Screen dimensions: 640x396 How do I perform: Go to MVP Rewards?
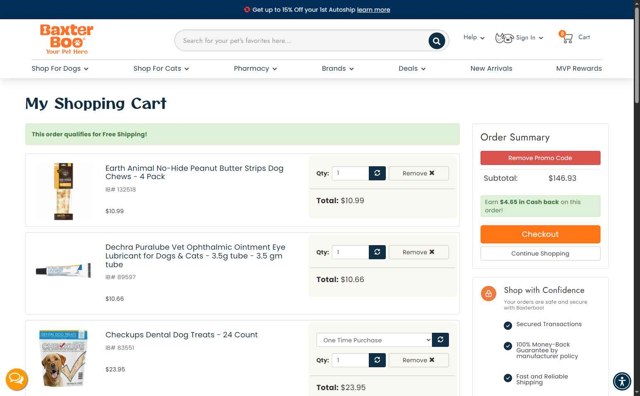click(579, 69)
